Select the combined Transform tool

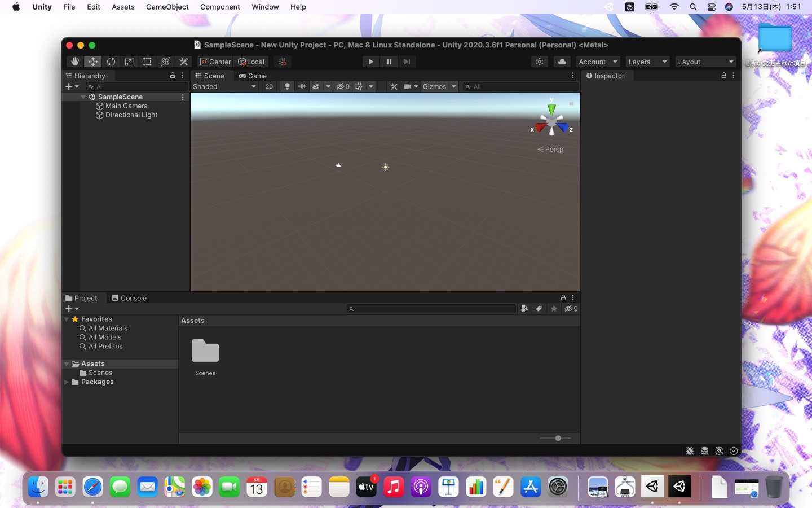click(x=165, y=62)
